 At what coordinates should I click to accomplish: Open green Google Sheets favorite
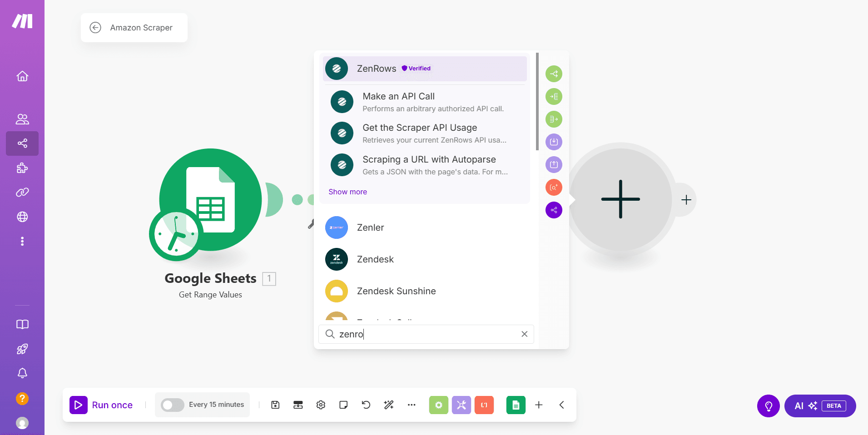[516, 405]
